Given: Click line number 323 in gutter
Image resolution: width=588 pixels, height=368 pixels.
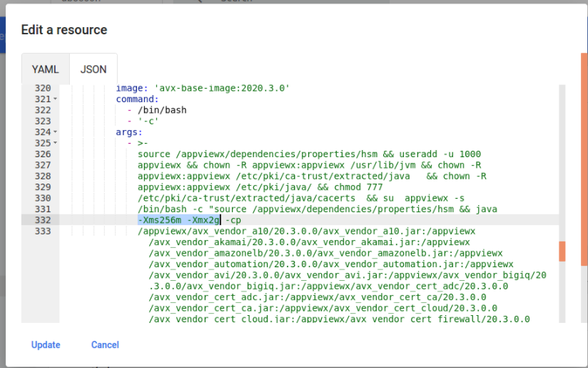Looking at the screenshot, I should coord(43,121).
